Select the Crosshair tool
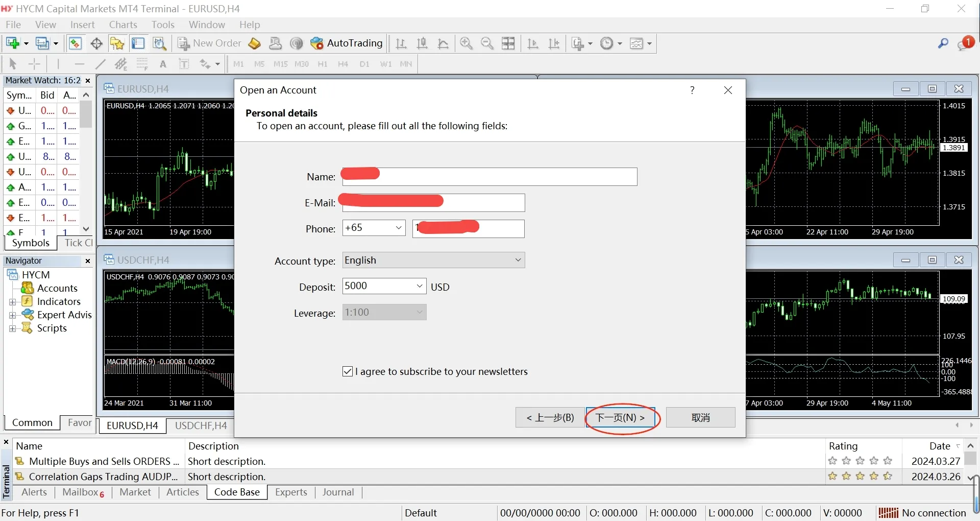Screen dimensions: 980x521 pyautogui.click(x=34, y=64)
